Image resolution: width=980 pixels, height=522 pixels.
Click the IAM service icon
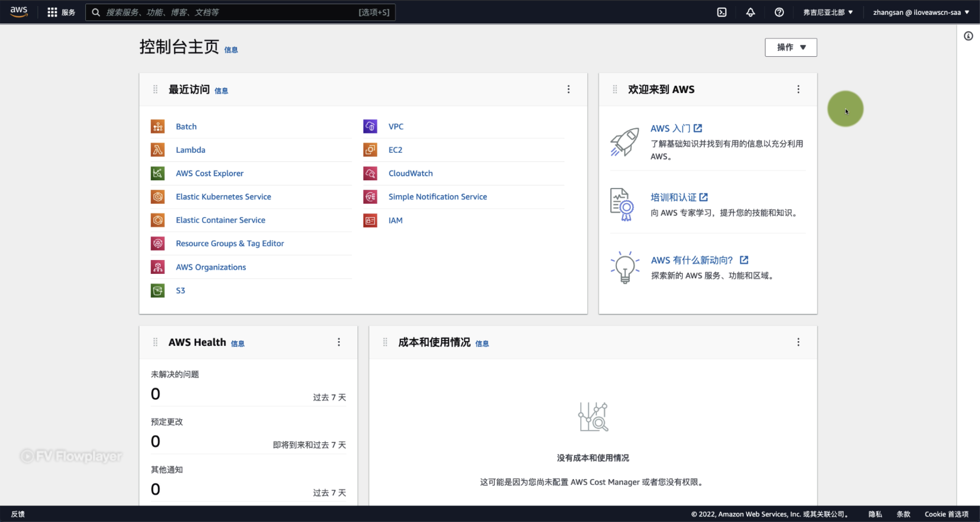pos(370,220)
